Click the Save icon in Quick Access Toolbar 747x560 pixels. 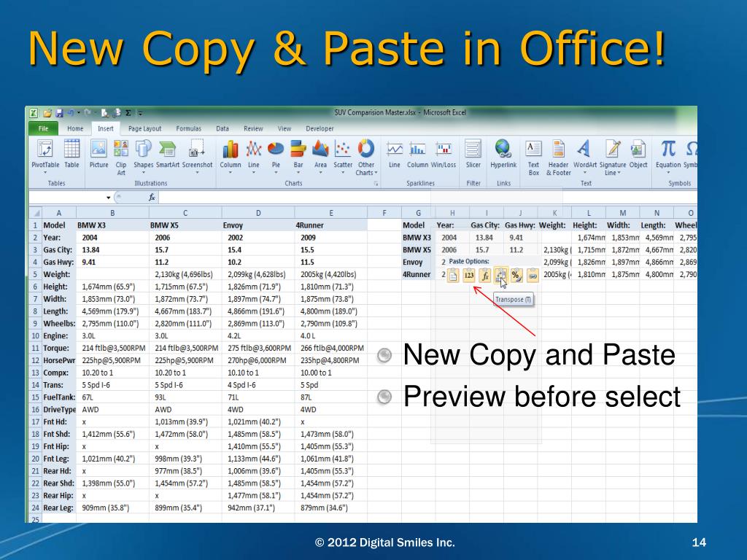60,113
